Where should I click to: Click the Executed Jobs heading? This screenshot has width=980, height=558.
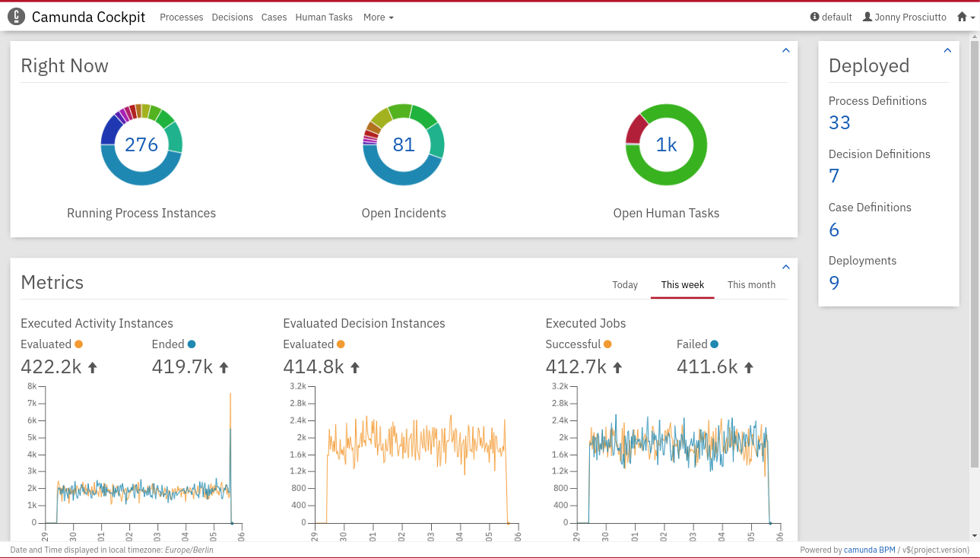(x=585, y=323)
